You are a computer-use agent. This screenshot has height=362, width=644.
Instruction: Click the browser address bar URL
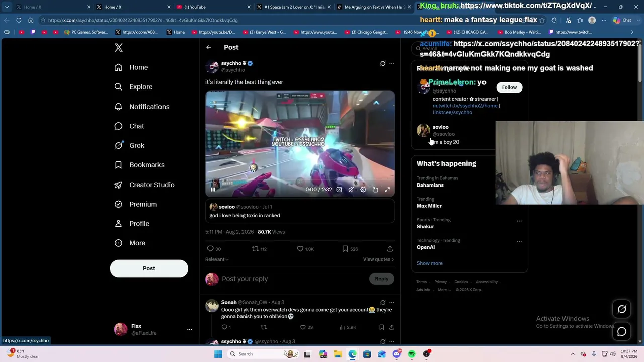tap(143, 20)
